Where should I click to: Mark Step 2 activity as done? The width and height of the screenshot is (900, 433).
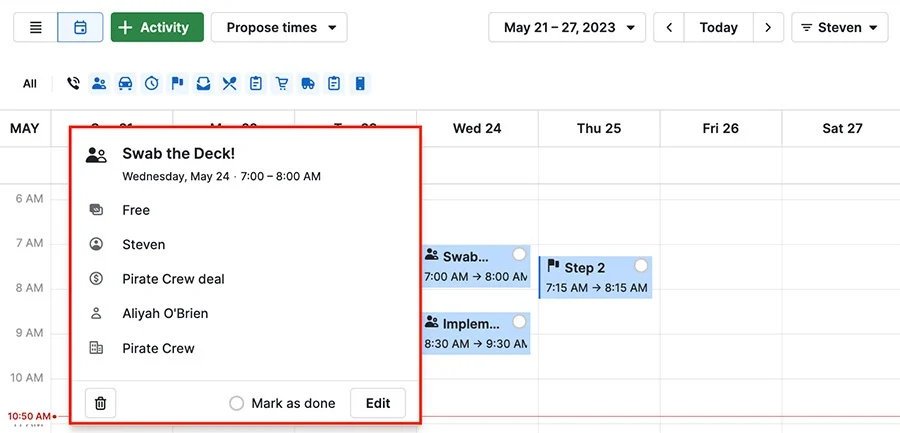(641, 265)
